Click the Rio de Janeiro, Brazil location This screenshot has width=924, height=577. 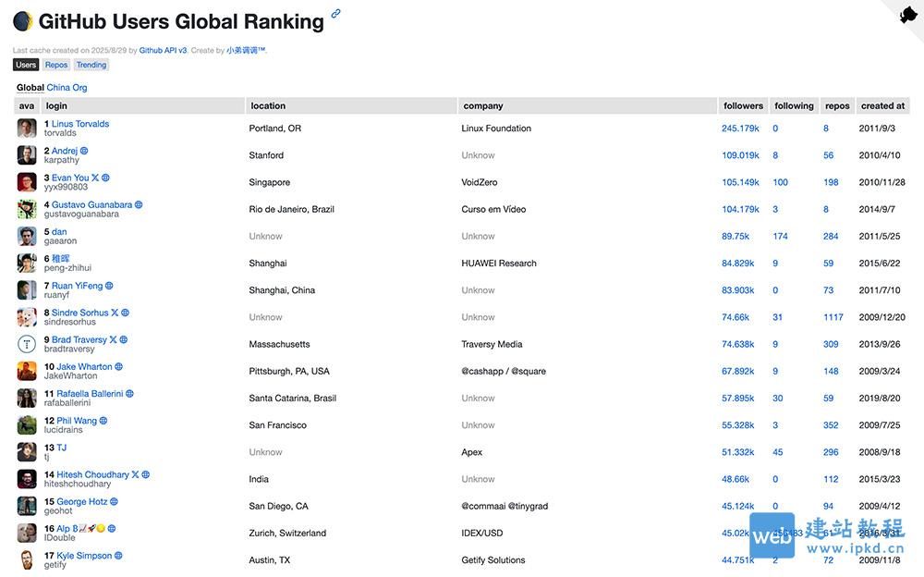291,209
